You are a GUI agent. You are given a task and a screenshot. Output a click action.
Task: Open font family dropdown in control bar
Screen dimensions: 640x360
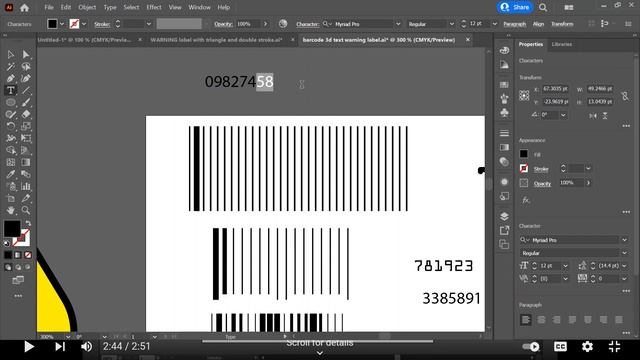(398, 24)
